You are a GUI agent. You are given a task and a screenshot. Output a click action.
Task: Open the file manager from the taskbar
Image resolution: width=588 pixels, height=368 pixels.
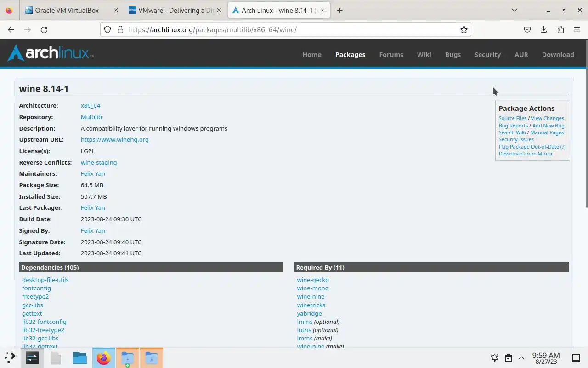(x=79, y=358)
